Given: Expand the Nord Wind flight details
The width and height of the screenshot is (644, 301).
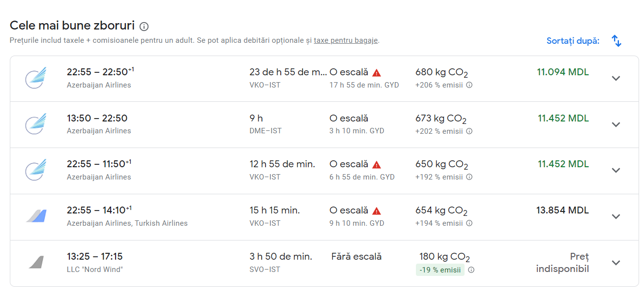Looking at the screenshot, I should tap(616, 263).
